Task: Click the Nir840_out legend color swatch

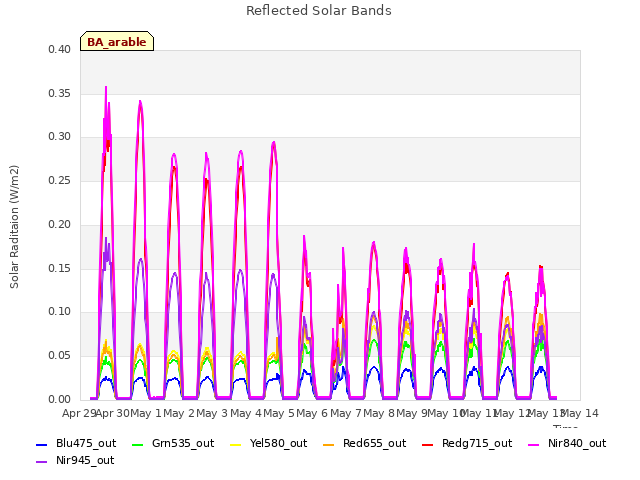Action: pyautogui.click(x=534, y=444)
